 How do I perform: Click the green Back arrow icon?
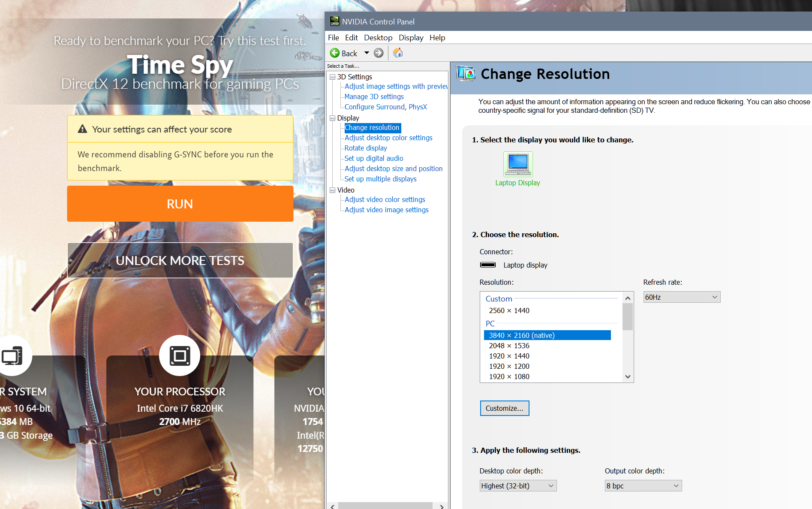(335, 53)
